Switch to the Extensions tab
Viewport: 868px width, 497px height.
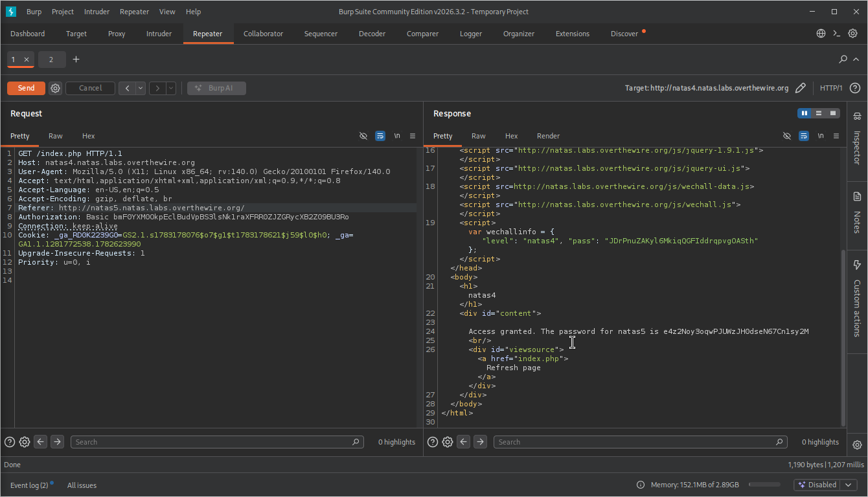tap(573, 34)
